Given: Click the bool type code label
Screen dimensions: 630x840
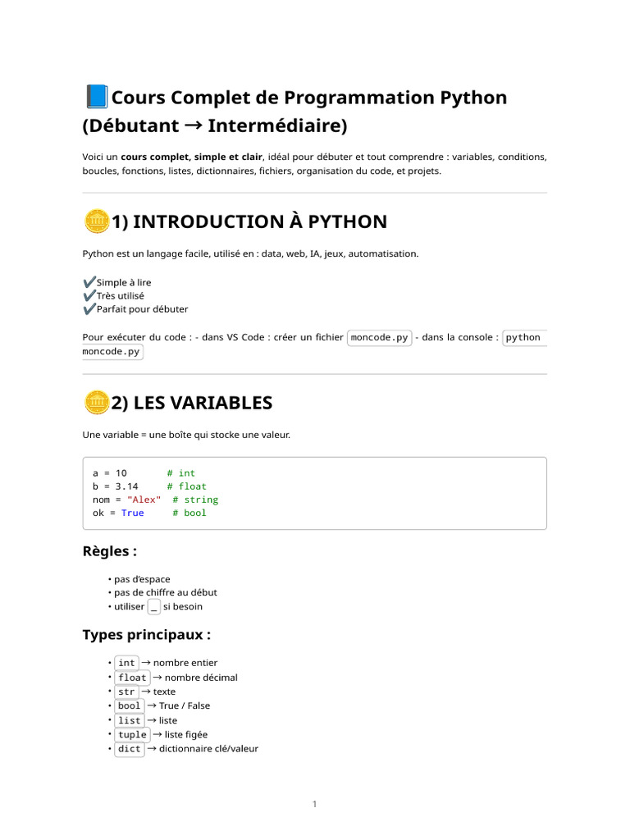Looking at the screenshot, I should pyautogui.click(x=129, y=706).
